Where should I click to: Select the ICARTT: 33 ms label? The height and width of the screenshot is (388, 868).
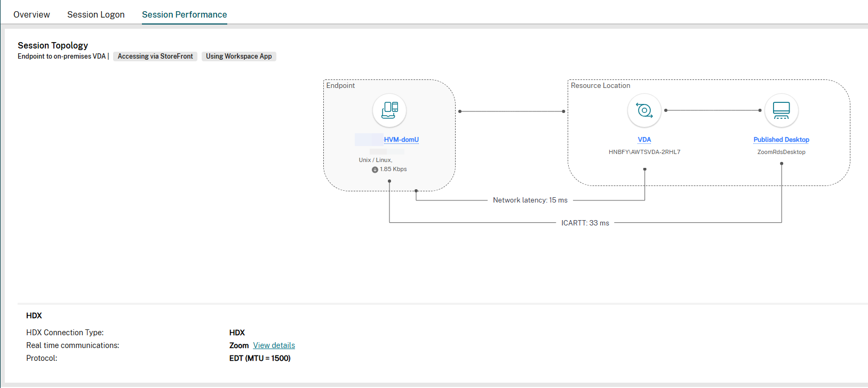(x=585, y=223)
